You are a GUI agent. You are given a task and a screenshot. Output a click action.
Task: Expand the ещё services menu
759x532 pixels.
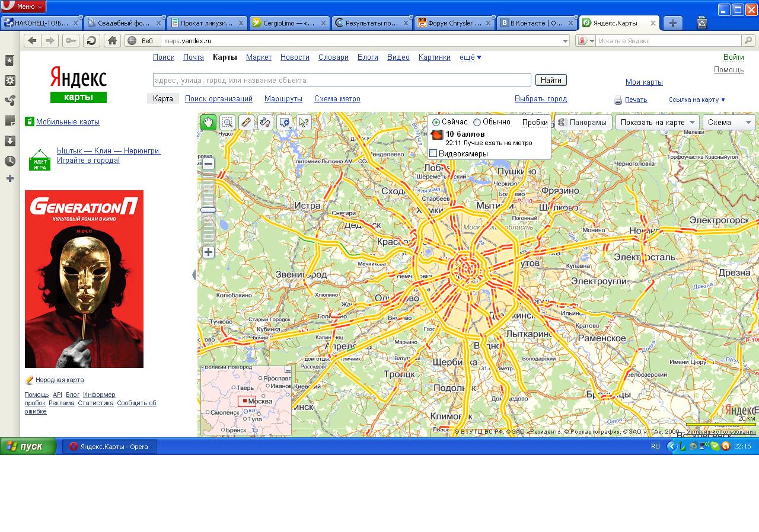coord(470,57)
